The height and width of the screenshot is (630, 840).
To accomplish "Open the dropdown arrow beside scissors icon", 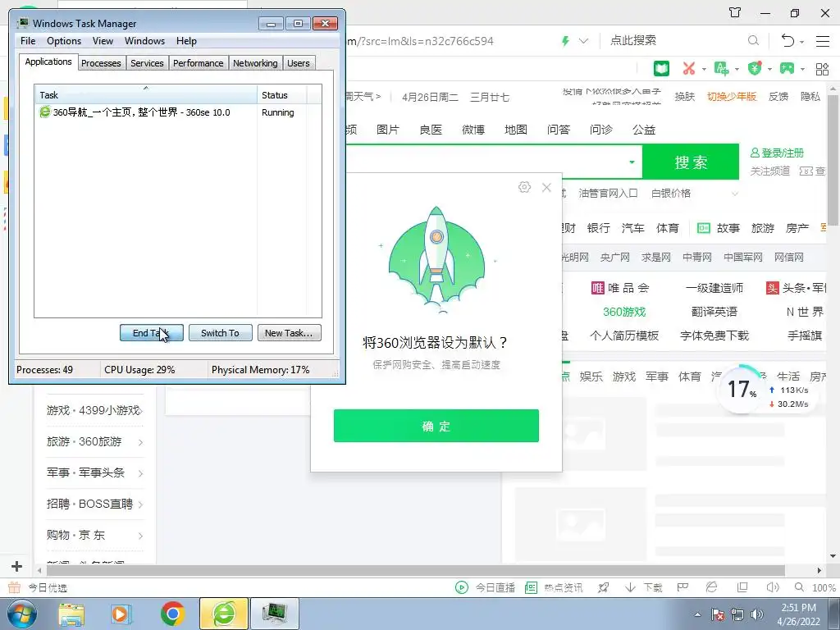I will click(703, 69).
